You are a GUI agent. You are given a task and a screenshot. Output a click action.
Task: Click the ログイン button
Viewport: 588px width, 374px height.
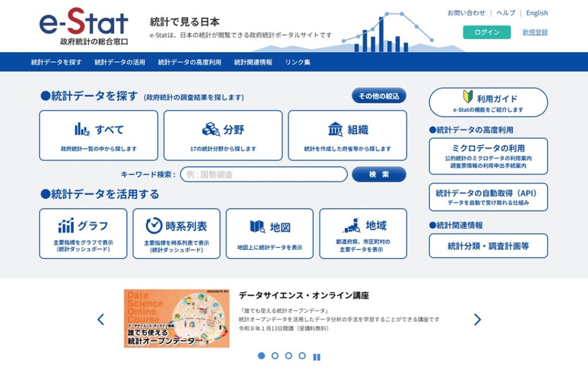click(487, 33)
